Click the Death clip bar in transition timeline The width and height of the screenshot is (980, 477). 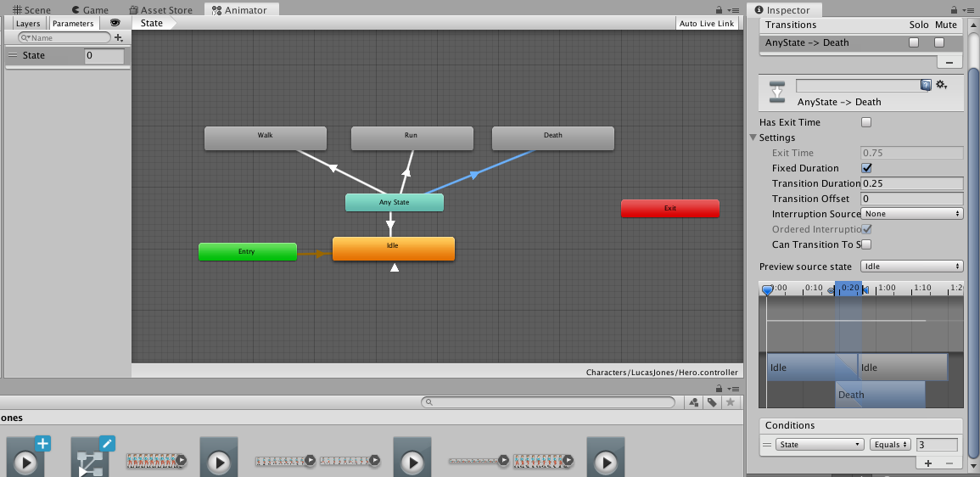[x=880, y=395]
